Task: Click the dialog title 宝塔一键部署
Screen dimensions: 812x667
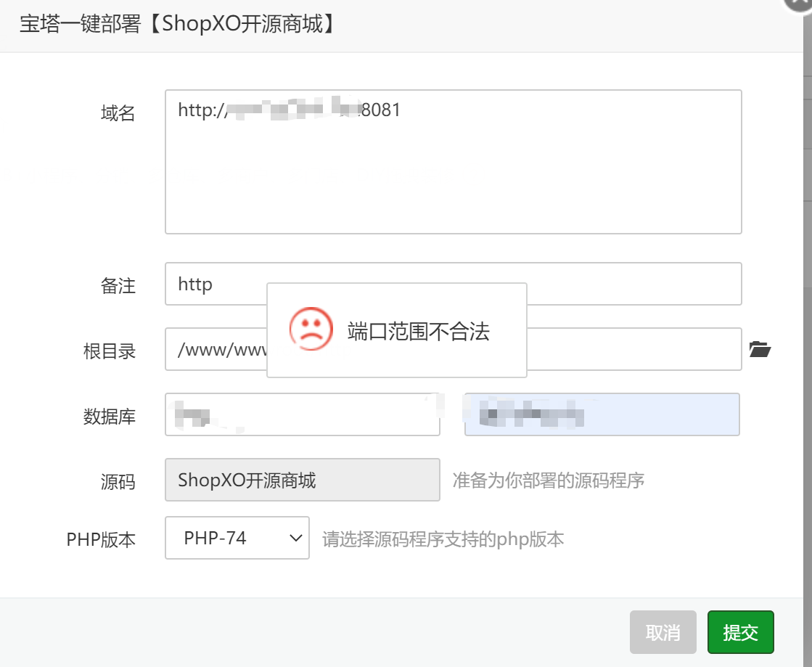Action: (x=177, y=25)
